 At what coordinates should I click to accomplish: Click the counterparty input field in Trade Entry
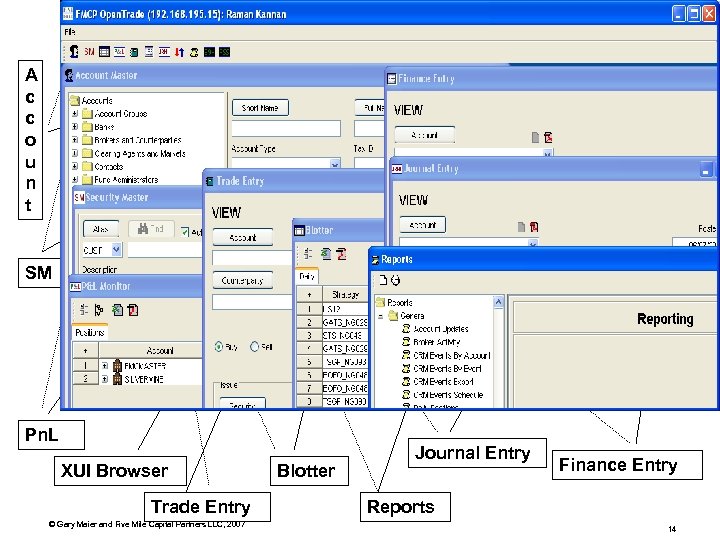tap(252, 302)
